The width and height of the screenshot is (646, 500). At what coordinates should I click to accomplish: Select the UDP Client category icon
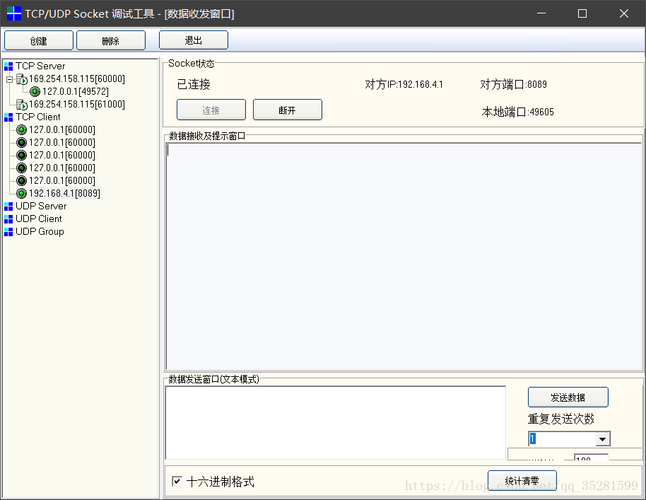click(8, 219)
